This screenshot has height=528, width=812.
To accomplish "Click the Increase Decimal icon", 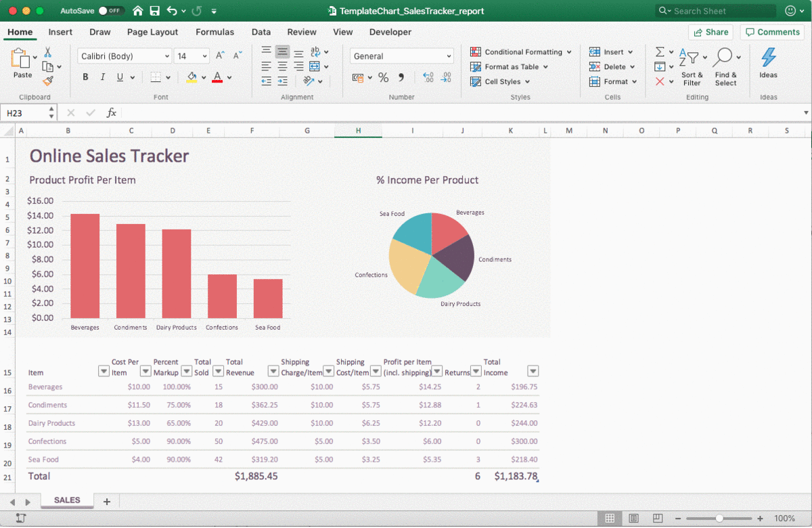I will [x=427, y=78].
